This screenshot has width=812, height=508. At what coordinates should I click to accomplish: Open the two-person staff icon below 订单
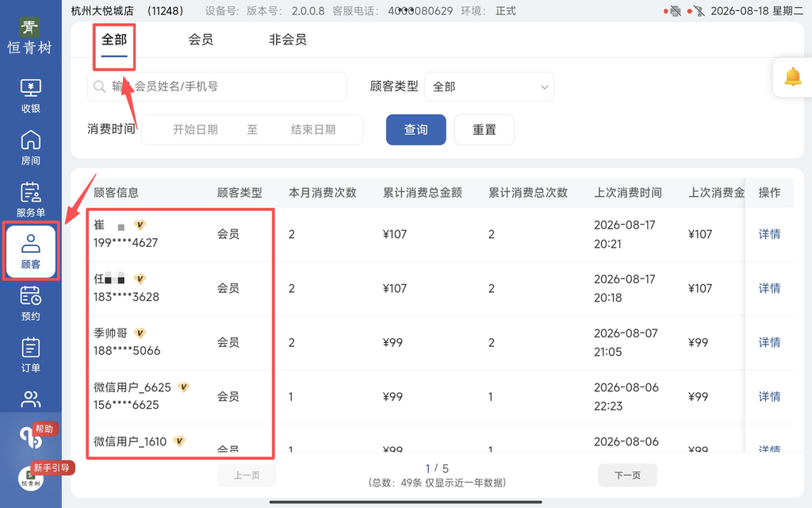pos(31,399)
